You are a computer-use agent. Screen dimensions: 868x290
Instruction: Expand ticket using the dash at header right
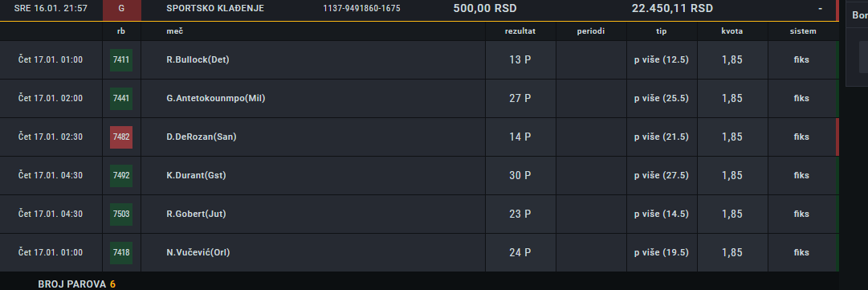pos(820,9)
